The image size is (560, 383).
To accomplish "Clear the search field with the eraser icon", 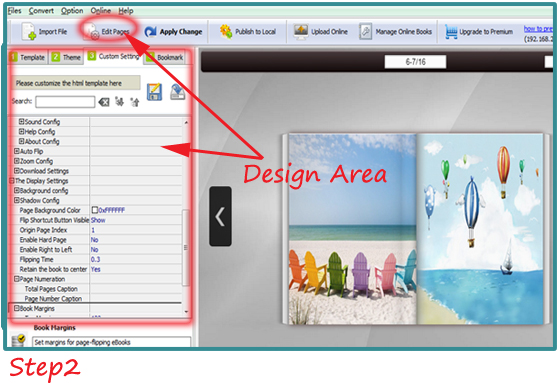I will (104, 103).
